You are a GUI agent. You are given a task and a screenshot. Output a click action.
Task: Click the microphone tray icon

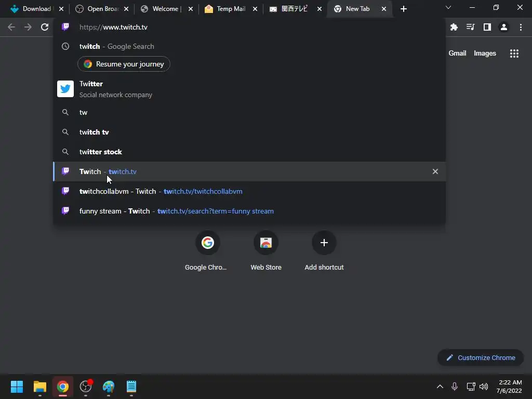point(455,387)
